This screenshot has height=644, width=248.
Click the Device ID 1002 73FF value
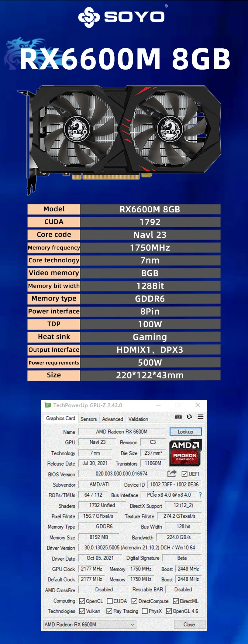point(174,484)
